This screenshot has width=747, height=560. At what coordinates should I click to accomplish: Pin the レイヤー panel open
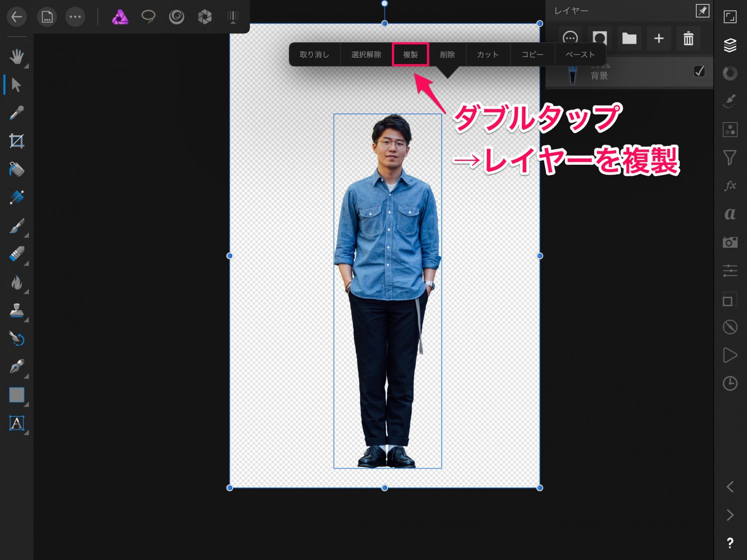(x=702, y=10)
